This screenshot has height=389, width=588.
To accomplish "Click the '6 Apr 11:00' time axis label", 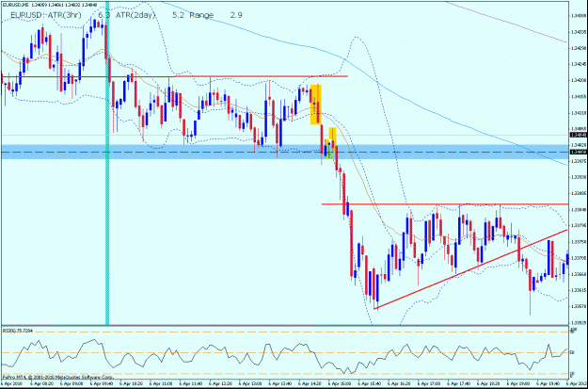I will [160, 384].
